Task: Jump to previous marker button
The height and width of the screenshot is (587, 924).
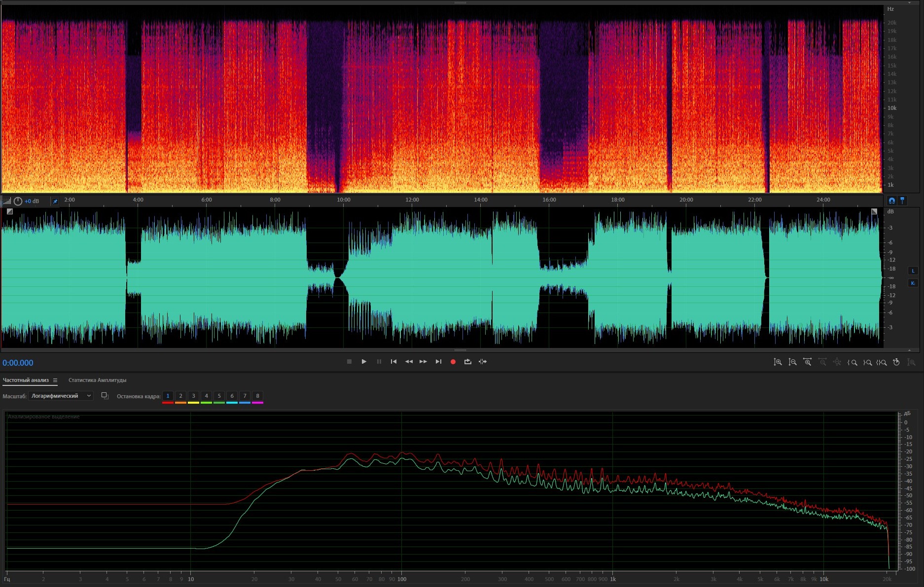Action: [x=393, y=362]
